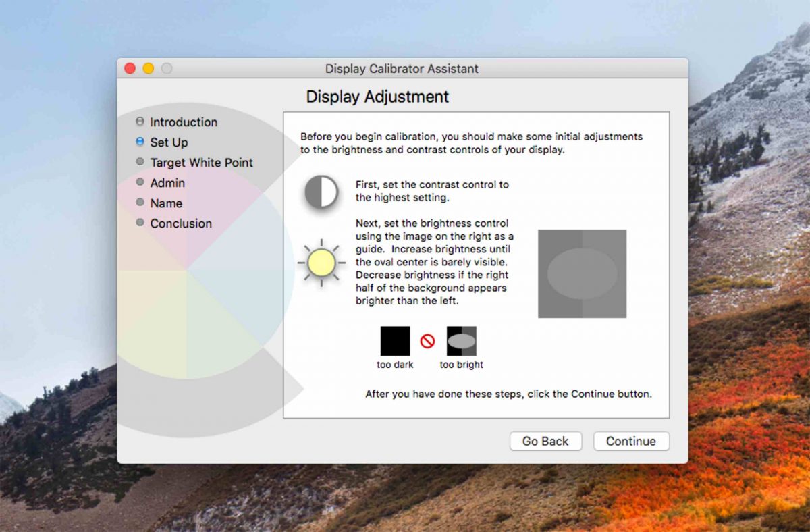Click the gray oval calibration image
Image resolution: width=810 pixels, height=532 pixels.
point(581,273)
